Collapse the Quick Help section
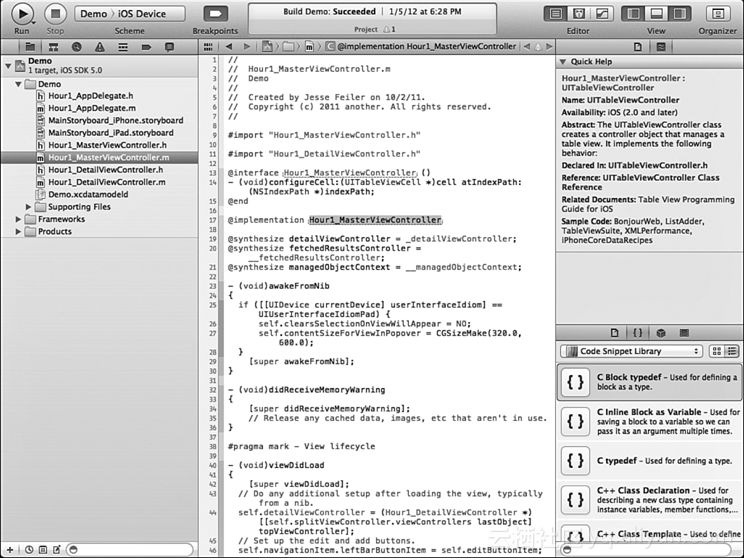This screenshot has height=560, width=744. point(563,62)
